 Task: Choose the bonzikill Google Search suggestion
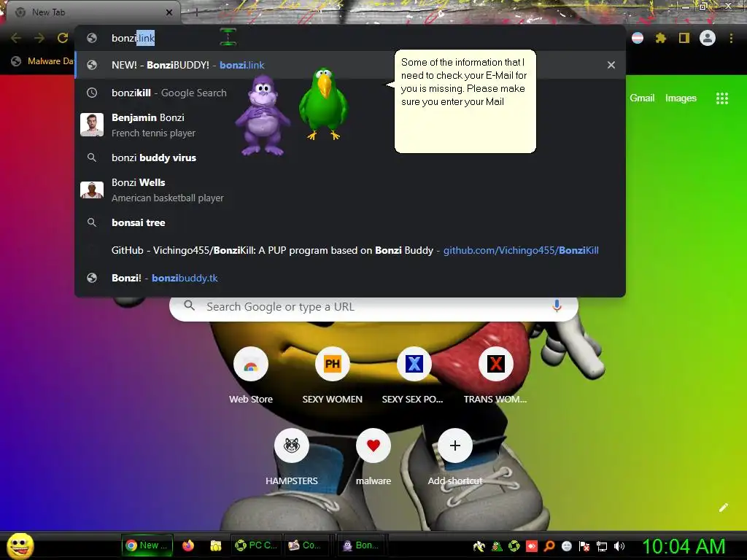point(350,93)
